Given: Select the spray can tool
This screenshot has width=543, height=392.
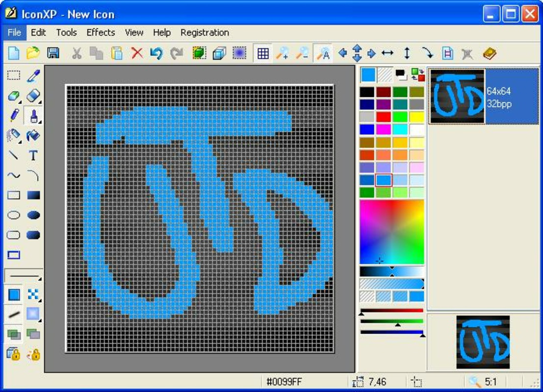Looking at the screenshot, I should click(14, 135).
